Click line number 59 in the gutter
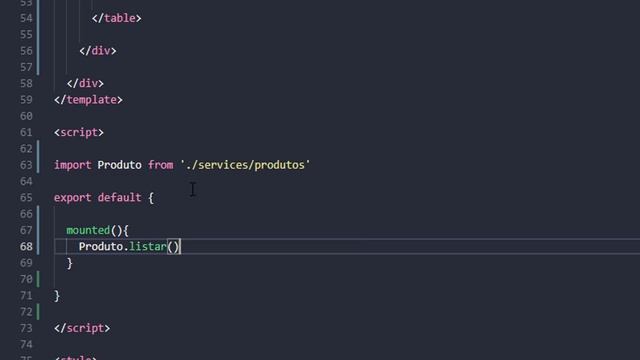640x360 pixels. 26,100
